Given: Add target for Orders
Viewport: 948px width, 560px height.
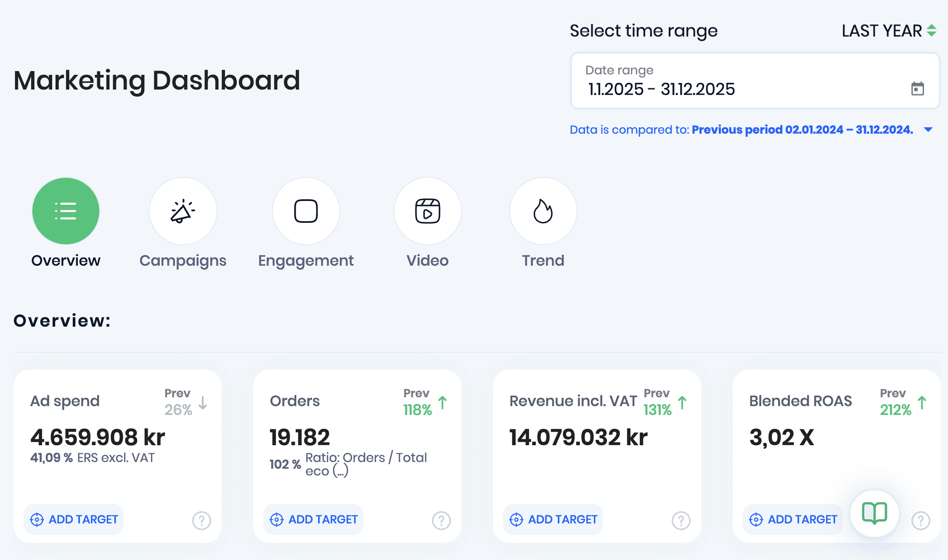Looking at the screenshot, I should point(314,520).
